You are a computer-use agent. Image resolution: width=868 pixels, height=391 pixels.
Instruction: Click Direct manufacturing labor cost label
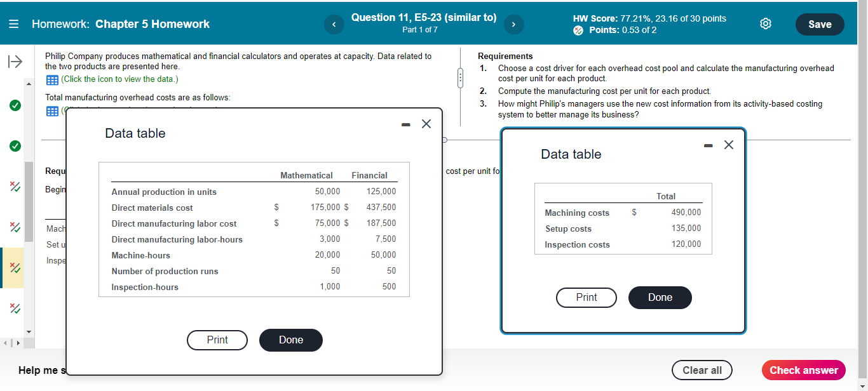174,223
